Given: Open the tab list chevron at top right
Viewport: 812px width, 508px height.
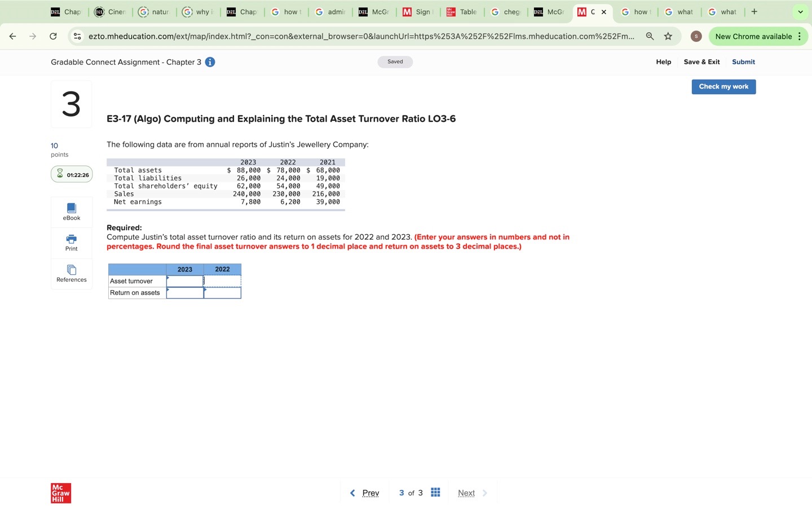Looking at the screenshot, I should pyautogui.click(x=800, y=11).
